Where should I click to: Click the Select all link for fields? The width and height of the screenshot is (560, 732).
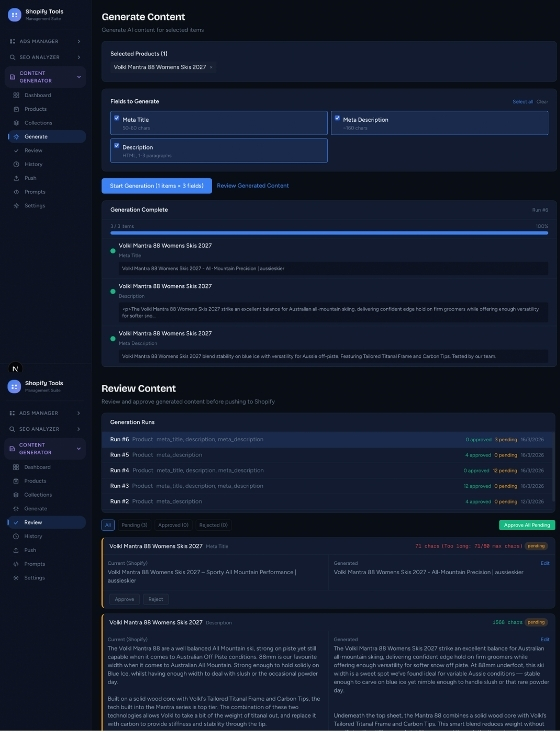523,102
